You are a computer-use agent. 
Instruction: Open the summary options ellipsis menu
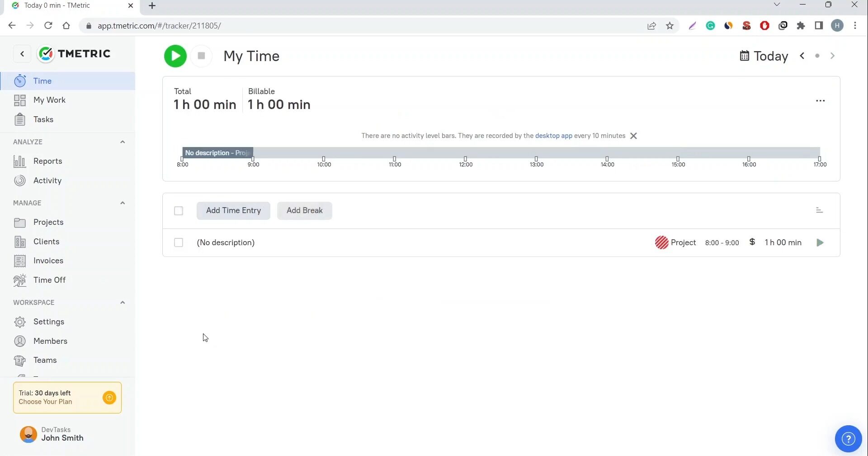tap(821, 100)
